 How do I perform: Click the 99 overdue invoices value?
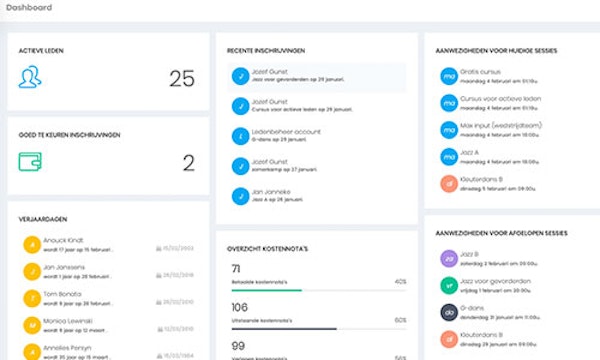(x=238, y=346)
